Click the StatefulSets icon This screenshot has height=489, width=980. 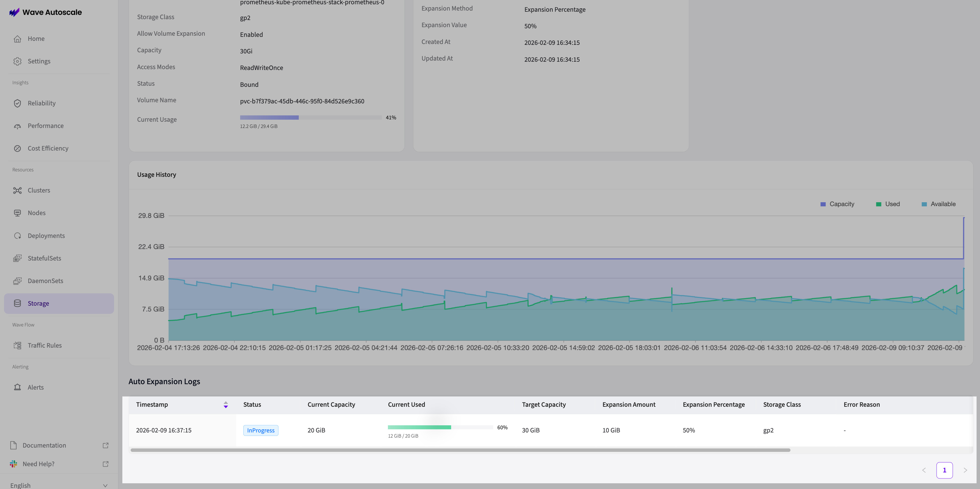[x=17, y=258]
